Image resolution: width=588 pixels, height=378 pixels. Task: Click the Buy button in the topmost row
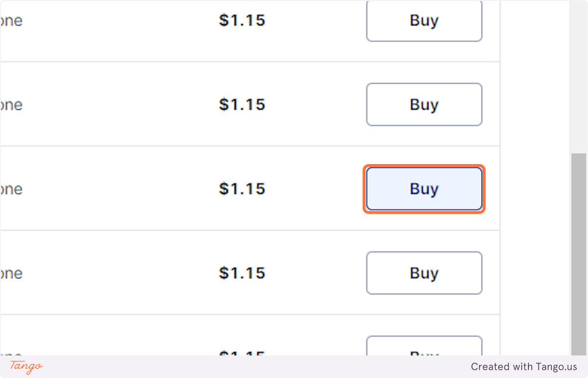(424, 21)
